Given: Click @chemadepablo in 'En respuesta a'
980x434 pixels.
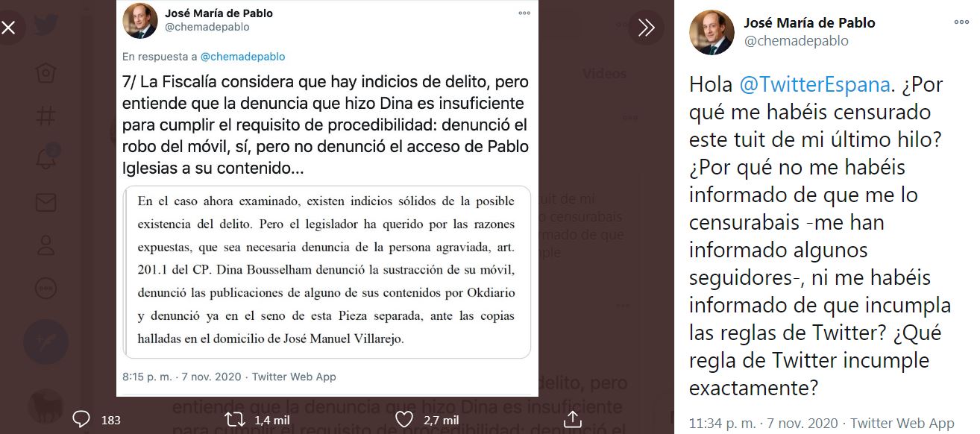Looking at the screenshot, I should tap(242, 57).
